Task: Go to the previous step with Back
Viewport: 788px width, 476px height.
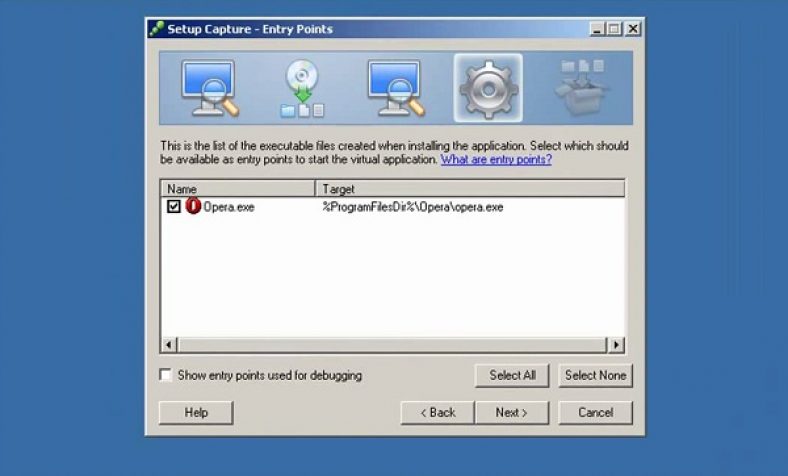Action: point(437,413)
